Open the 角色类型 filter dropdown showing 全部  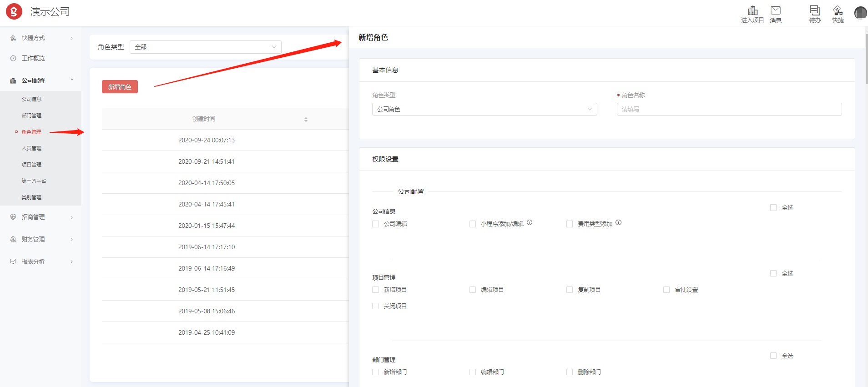click(x=205, y=47)
